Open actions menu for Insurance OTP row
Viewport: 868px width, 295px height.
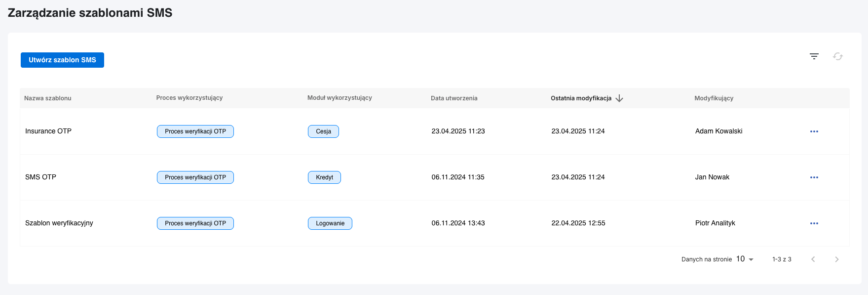(x=814, y=131)
